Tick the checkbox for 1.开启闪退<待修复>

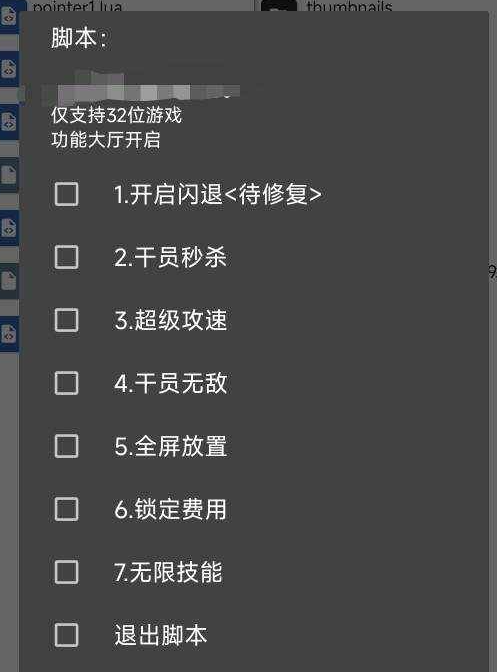(66, 194)
